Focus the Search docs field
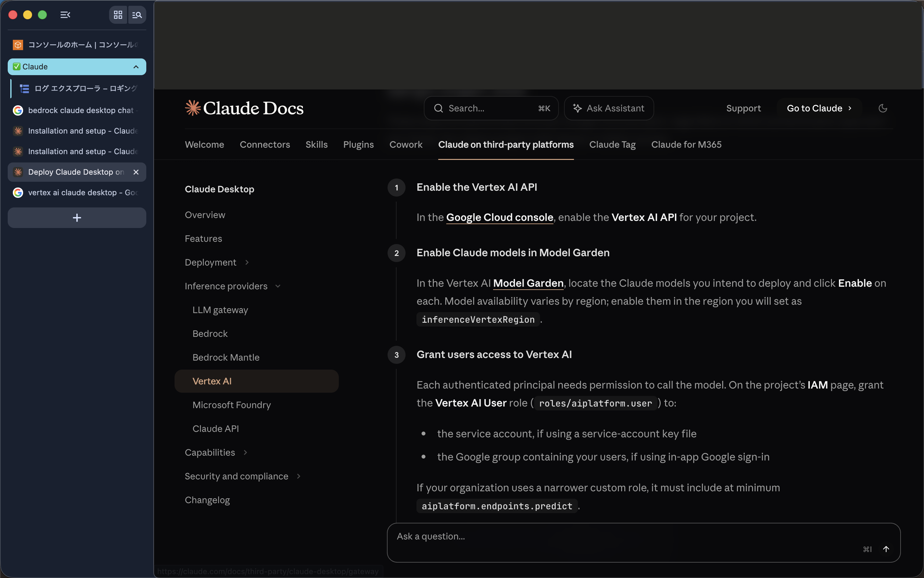Screen dimensions: 924x578 [x=491, y=108]
